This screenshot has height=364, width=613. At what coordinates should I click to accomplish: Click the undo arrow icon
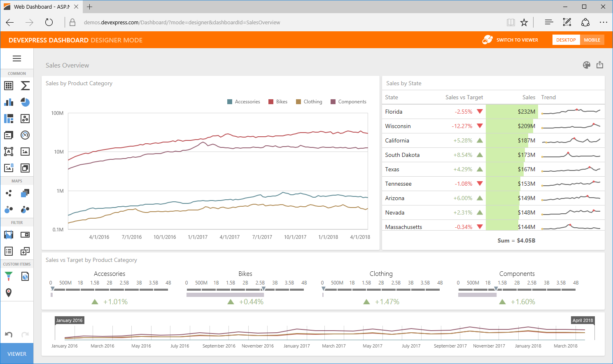point(9,334)
